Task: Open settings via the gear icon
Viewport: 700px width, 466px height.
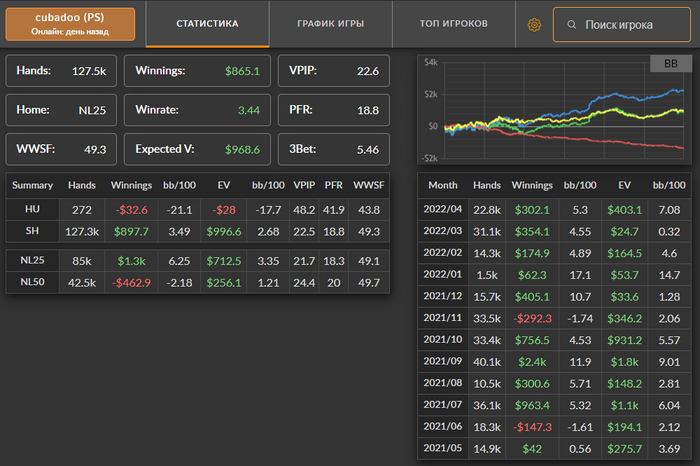Action: (x=534, y=24)
